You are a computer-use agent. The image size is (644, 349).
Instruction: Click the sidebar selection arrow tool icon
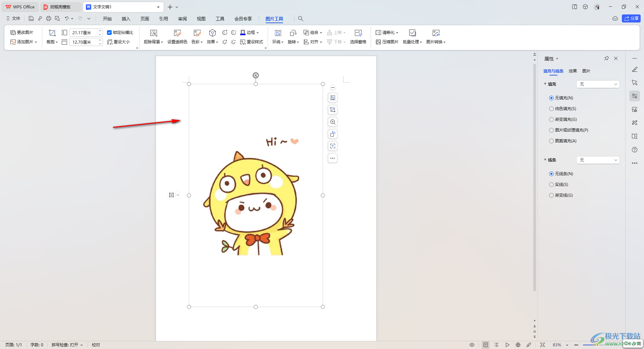[635, 83]
